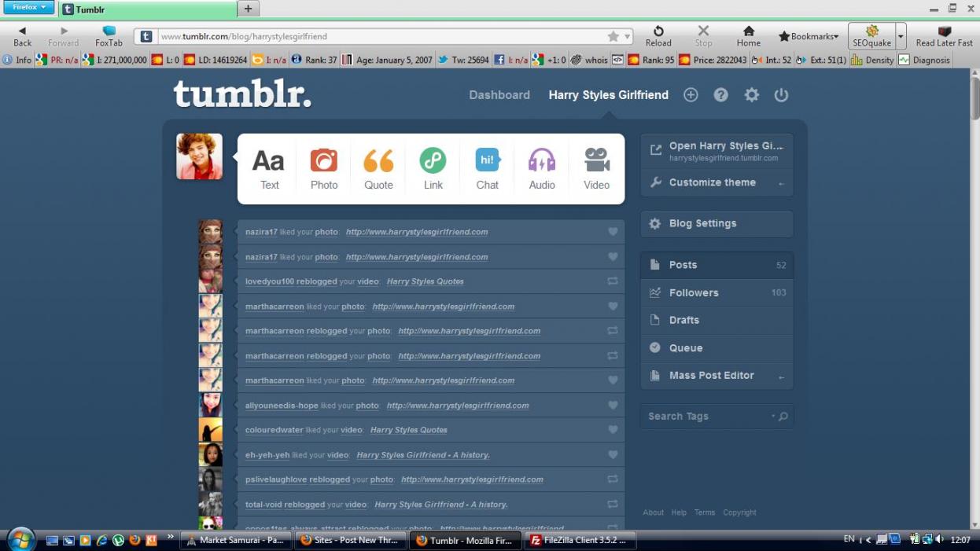The width and height of the screenshot is (980, 551).
Task: Select Harry Styles Girlfriend blog tab
Action: [609, 94]
